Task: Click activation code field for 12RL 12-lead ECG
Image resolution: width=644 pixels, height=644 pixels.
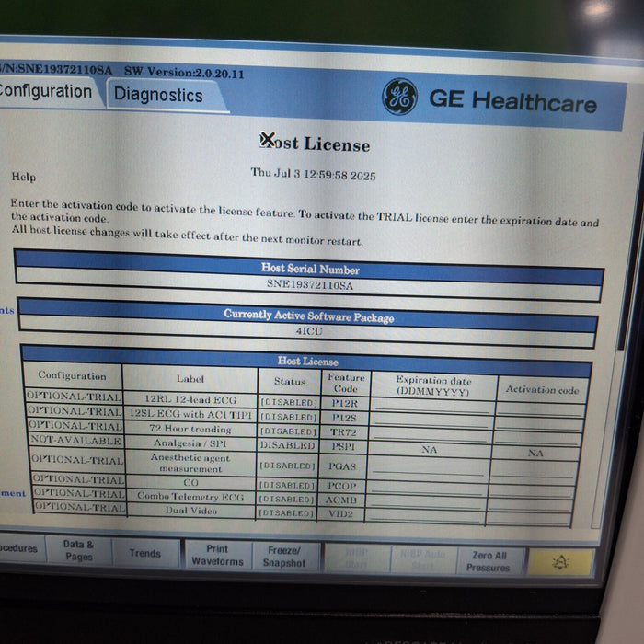Action: coord(539,408)
